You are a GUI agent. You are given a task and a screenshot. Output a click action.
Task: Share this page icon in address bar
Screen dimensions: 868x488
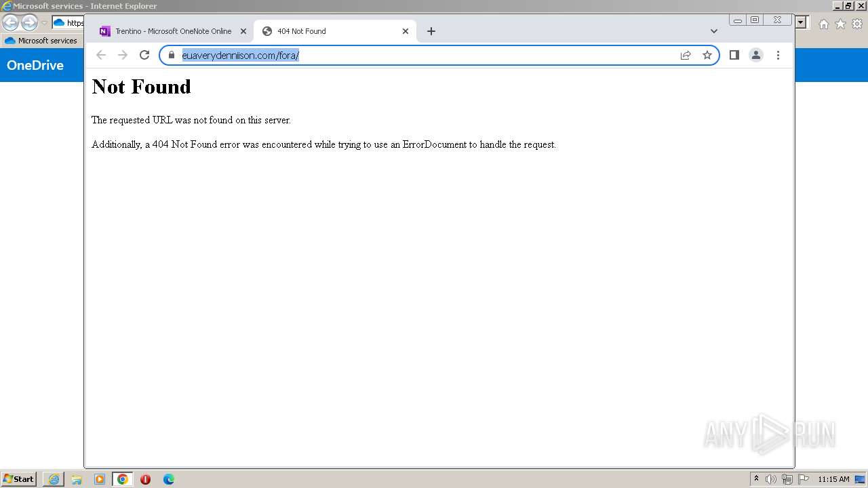click(x=686, y=55)
